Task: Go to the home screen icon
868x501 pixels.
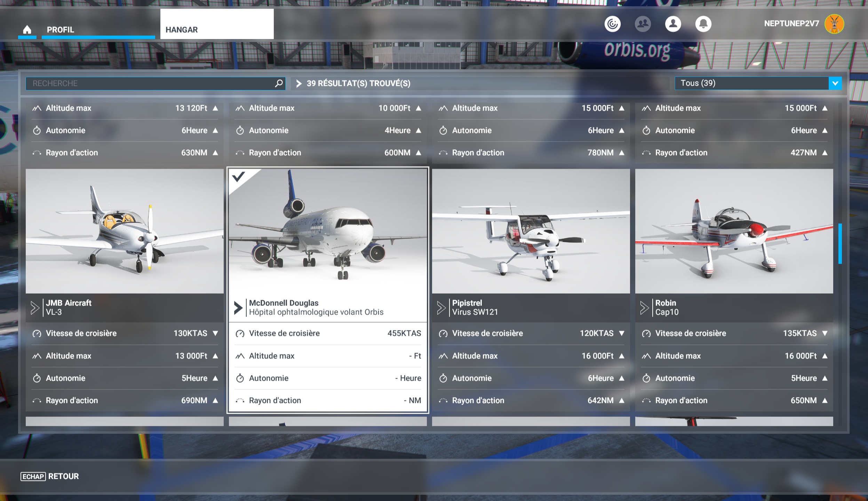Action: pyautogui.click(x=27, y=30)
